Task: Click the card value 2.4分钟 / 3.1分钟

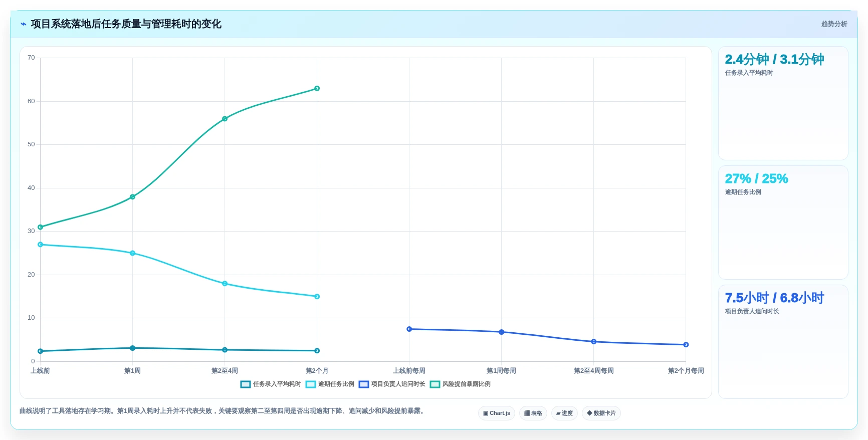Action: pos(774,59)
